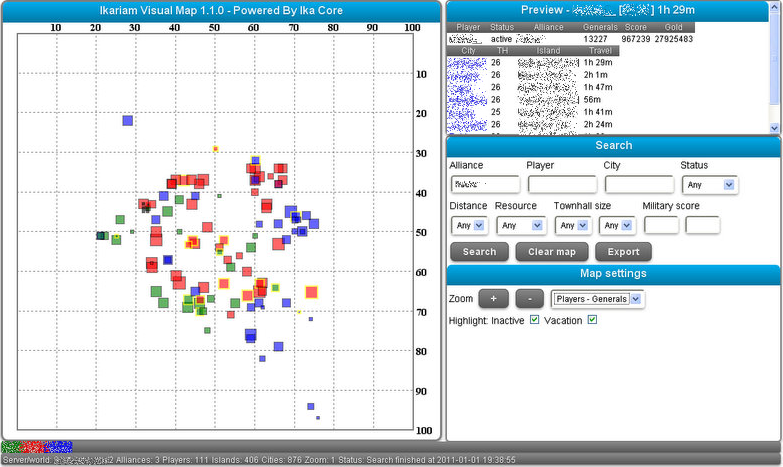Image resolution: width=783 pixels, height=467 pixels.
Task: Open the Resource filter dropdown
Action: point(514,226)
